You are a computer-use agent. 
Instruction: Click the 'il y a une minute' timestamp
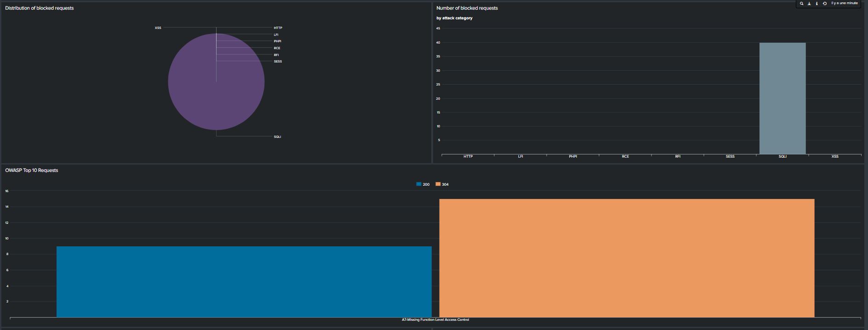point(844,3)
